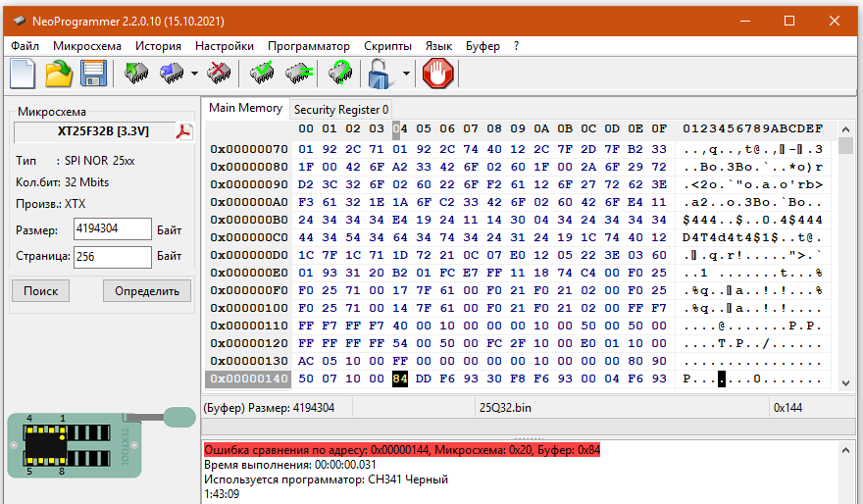Expand the write chip dropdown arrow
Image resolution: width=863 pixels, height=504 pixels.
(x=194, y=74)
